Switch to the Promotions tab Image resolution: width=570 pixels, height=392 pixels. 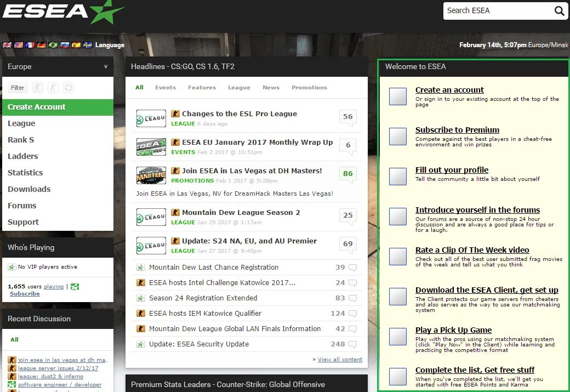309,87
